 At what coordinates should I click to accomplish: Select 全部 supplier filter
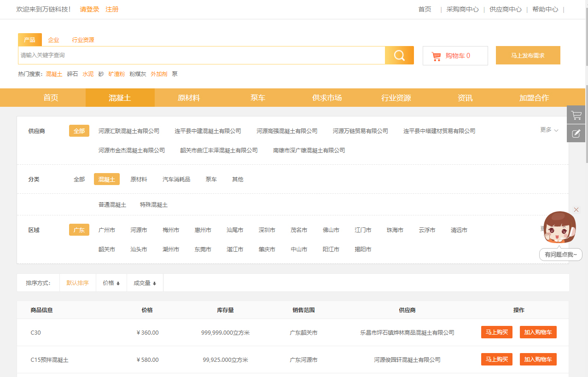(79, 131)
